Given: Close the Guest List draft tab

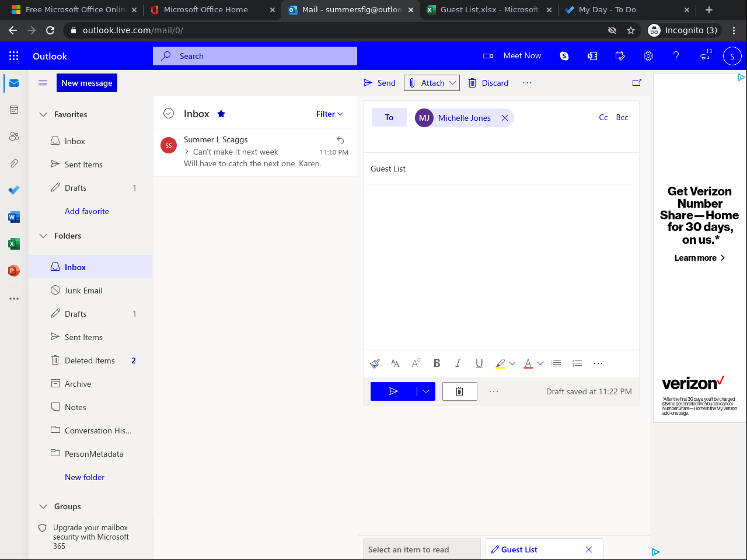Looking at the screenshot, I should click(x=589, y=549).
